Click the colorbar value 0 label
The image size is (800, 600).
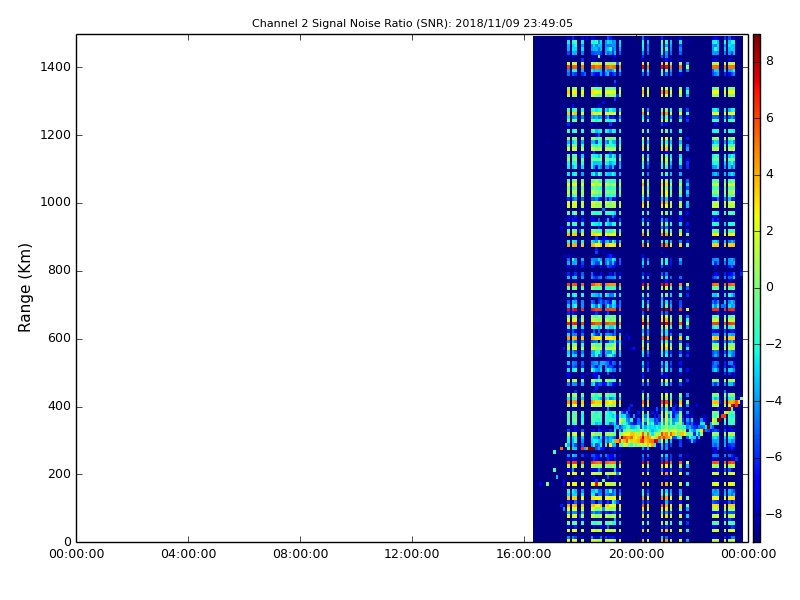pos(770,287)
